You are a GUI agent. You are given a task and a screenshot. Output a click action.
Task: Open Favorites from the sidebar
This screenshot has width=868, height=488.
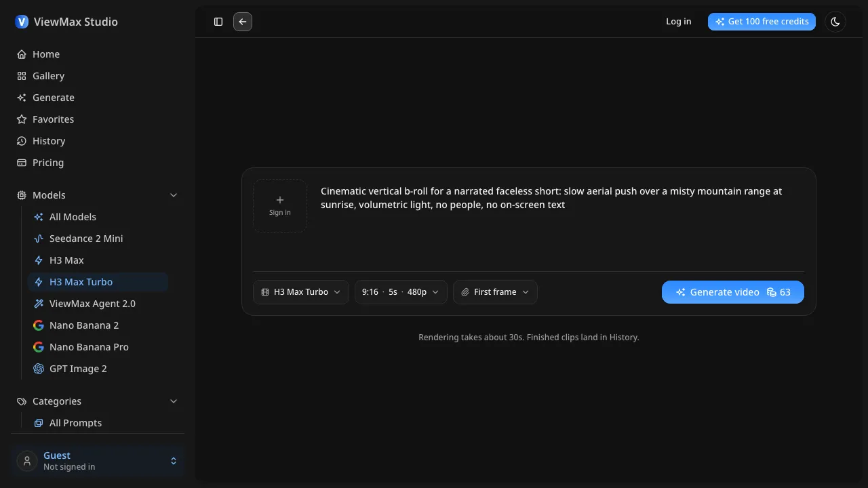pyautogui.click(x=98, y=119)
